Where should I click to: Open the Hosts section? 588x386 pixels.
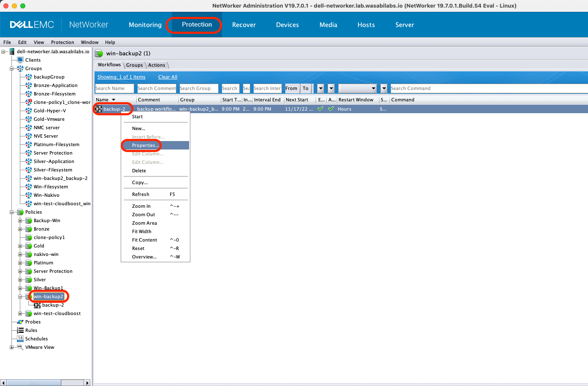(366, 25)
